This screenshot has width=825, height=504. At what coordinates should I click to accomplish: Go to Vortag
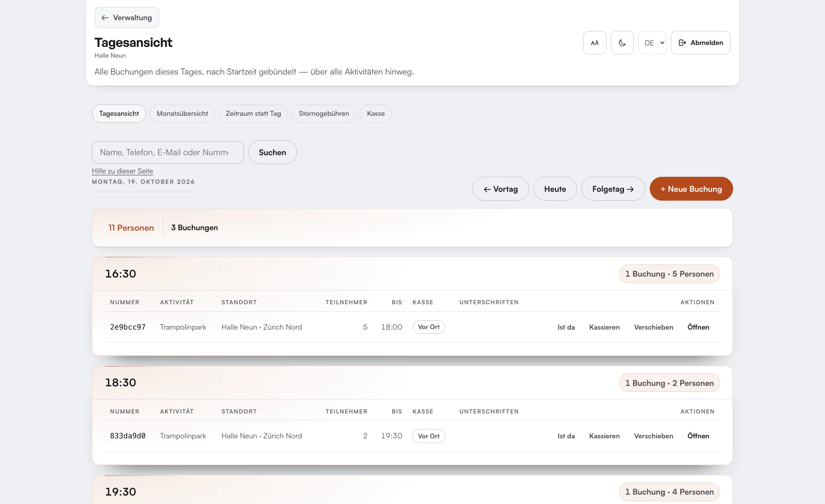pos(501,189)
